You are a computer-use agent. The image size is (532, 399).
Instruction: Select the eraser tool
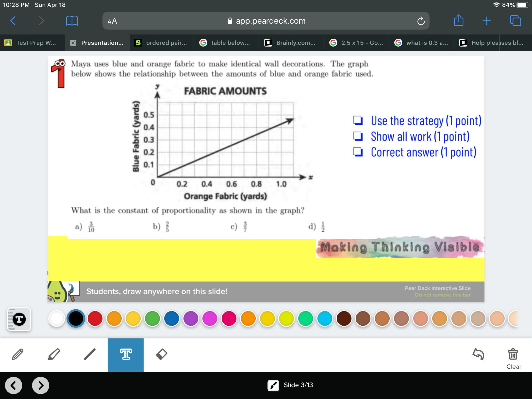162,354
